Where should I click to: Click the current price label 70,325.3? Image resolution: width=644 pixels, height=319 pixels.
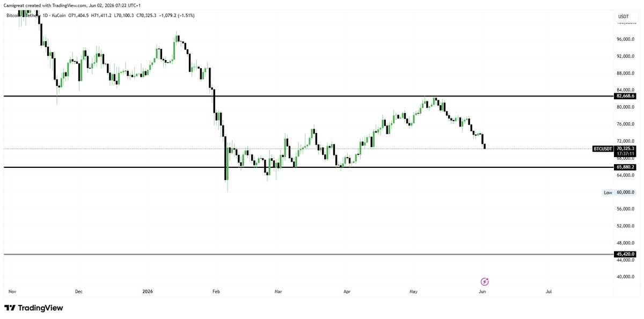pyautogui.click(x=626, y=149)
